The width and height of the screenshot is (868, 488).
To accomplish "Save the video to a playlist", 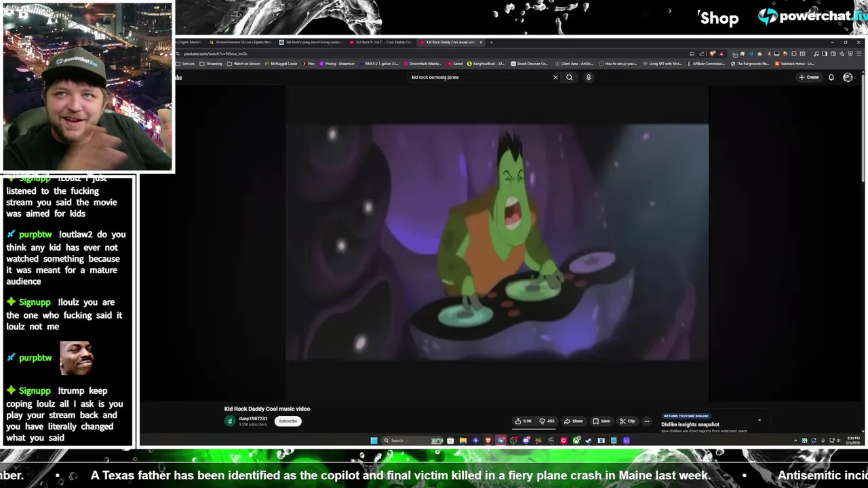I will (601, 421).
